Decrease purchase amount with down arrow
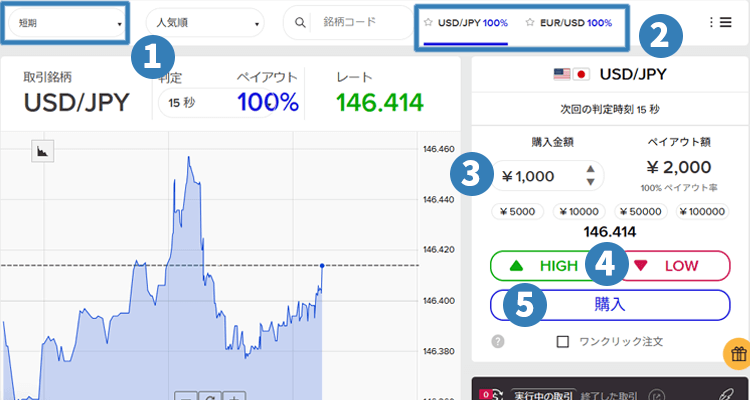 tap(591, 182)
